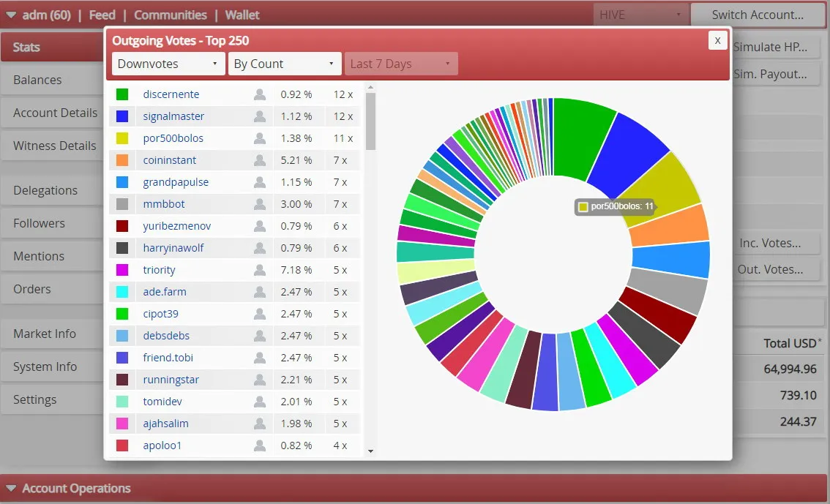
Task: Click the scroll down arrow of the vote list
Action: click(370, 451)
